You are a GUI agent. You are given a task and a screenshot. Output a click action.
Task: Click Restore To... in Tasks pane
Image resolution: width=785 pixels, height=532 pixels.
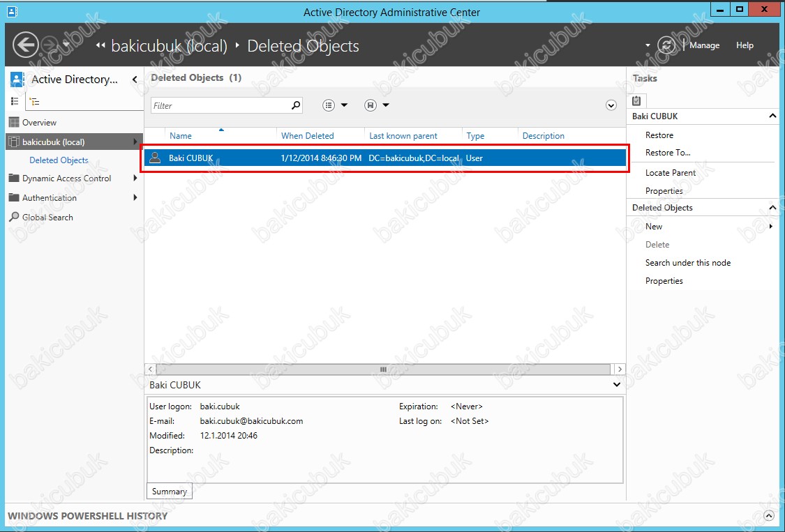(668, 153)
